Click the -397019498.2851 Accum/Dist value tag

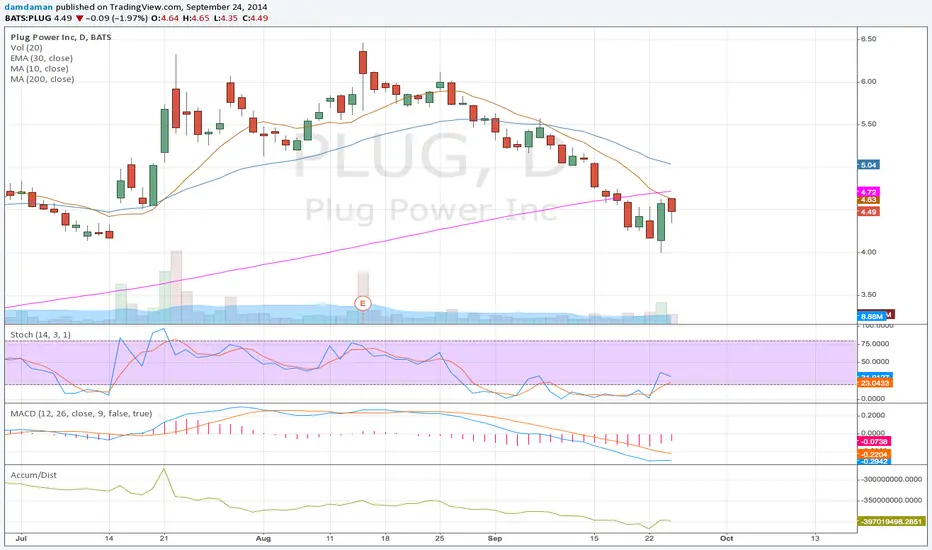891,521
